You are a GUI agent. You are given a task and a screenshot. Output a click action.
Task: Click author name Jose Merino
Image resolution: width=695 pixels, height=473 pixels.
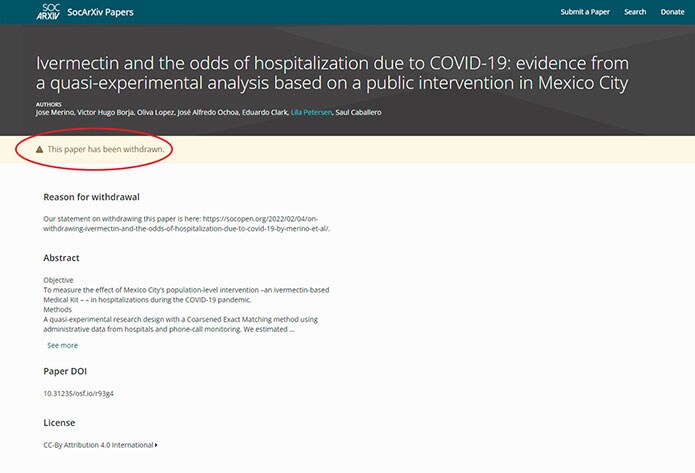pos(55,113)
